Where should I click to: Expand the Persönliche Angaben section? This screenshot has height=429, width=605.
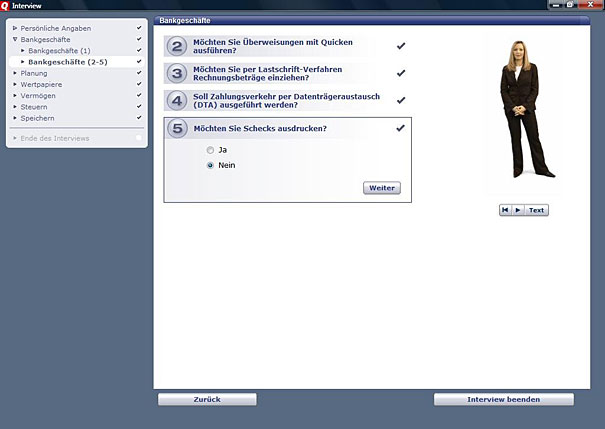15,28
